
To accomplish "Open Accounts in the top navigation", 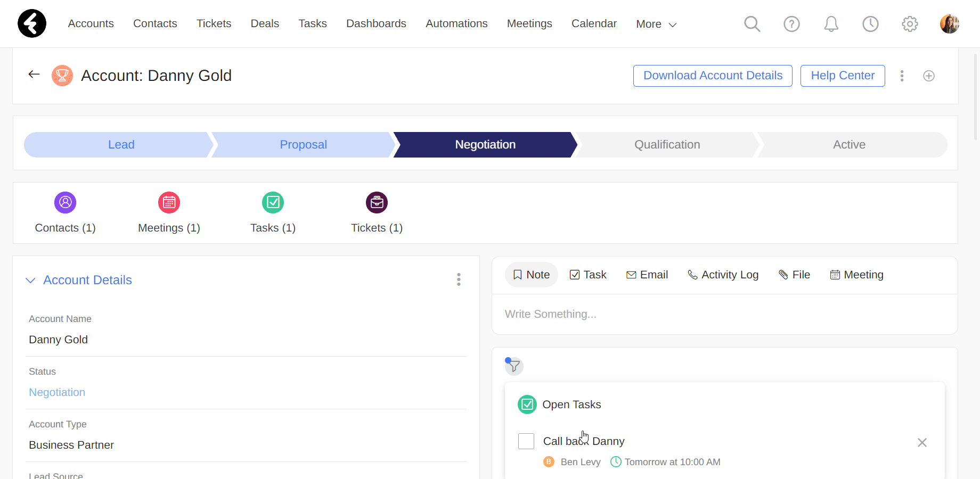I will click(91, 23).
